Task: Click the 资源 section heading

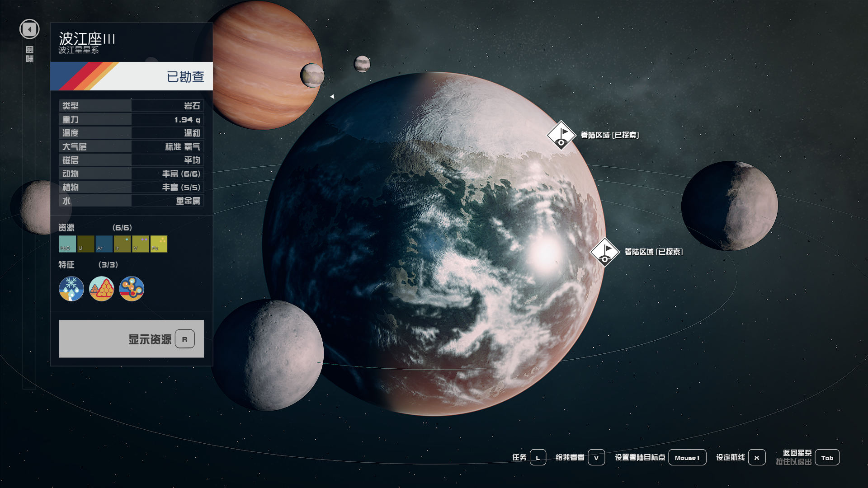Action: [x=66, y=228]
